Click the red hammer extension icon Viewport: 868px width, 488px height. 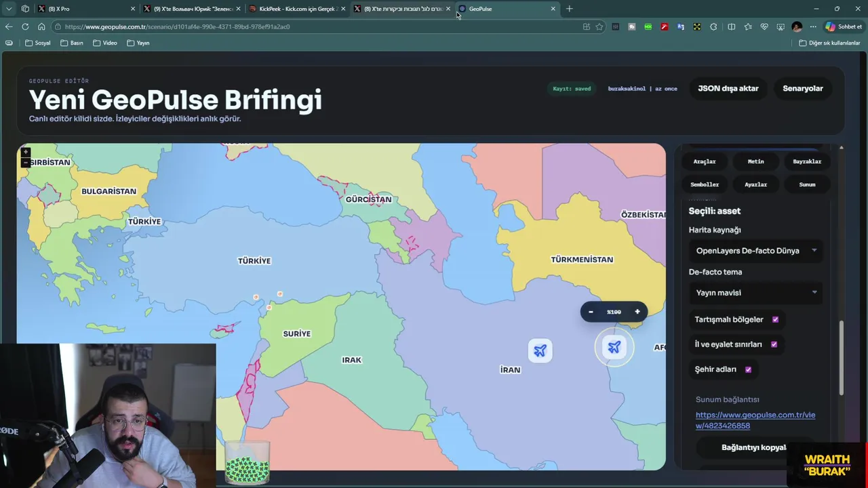tap(665, 26)
